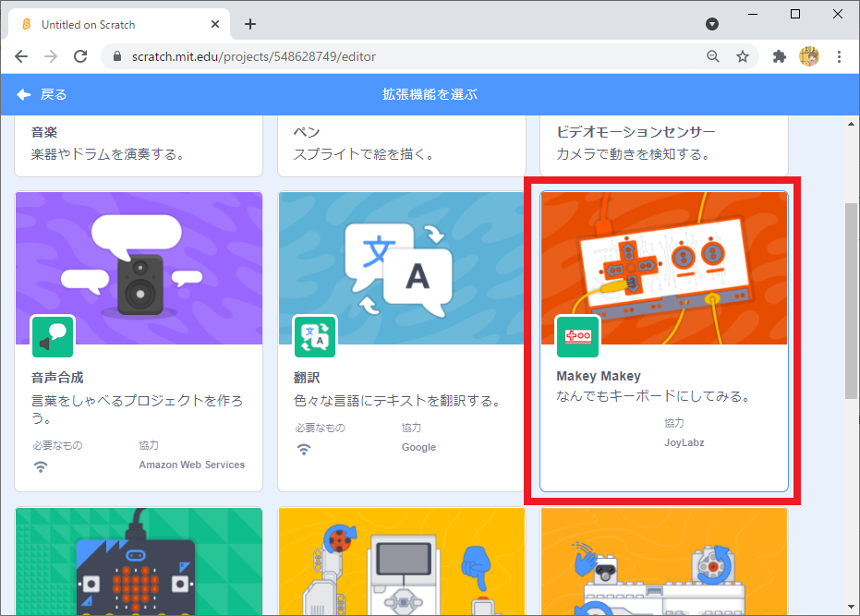Click the Makey Makey board artwork

point(664,268)
